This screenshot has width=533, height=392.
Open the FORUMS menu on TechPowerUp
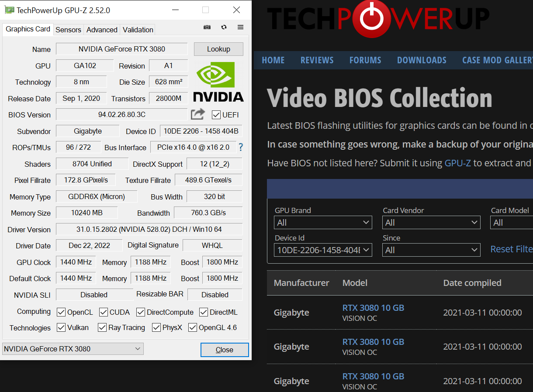365,60
